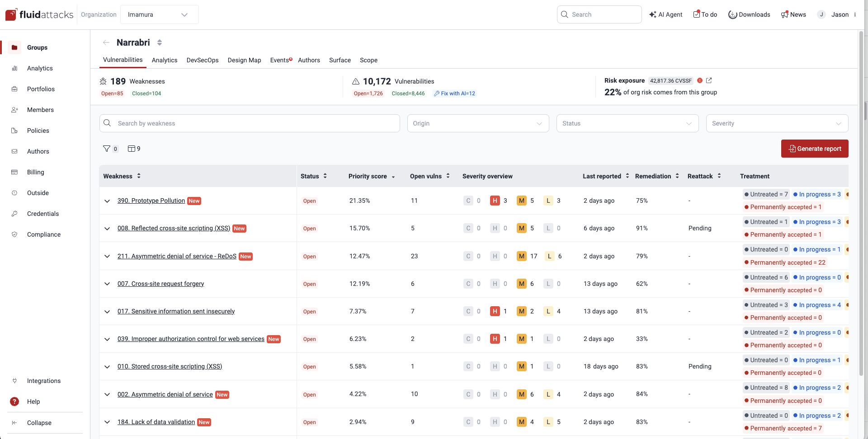Screen dimensions: 868x439
Task: Open the Outside icon in sidebar
Action: point(14,193)
